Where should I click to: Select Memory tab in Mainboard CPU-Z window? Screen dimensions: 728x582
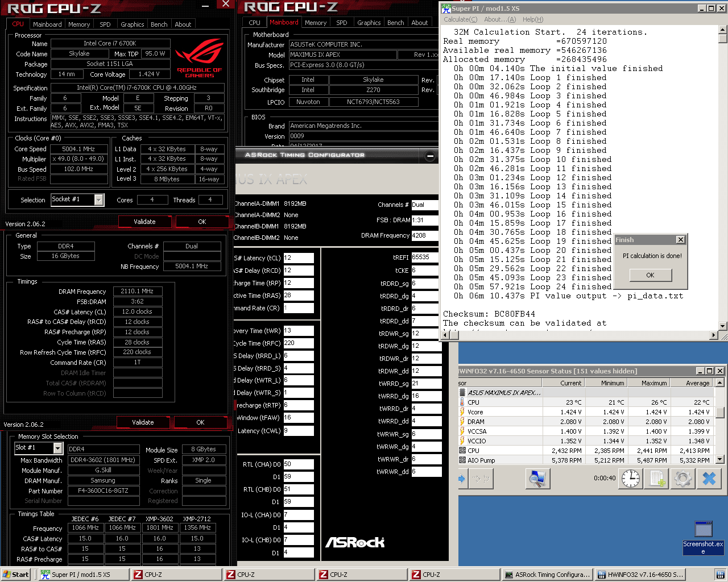tap(316, 23)
